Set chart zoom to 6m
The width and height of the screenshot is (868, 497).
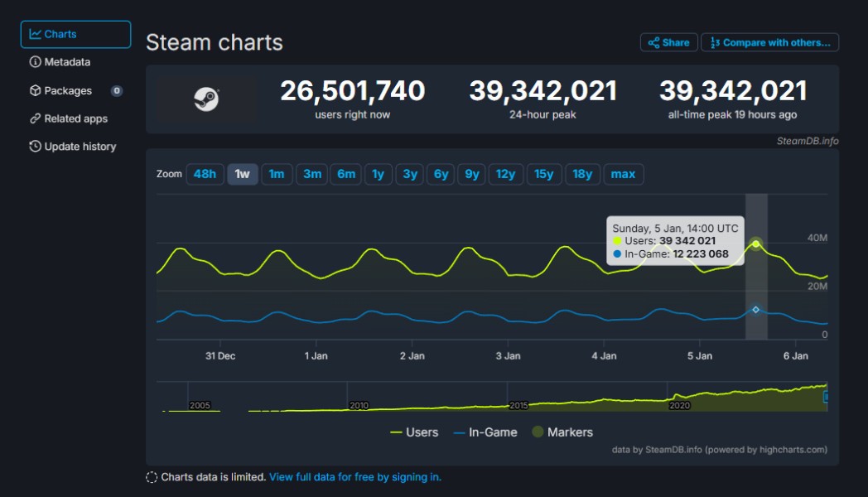coord(346,174)
